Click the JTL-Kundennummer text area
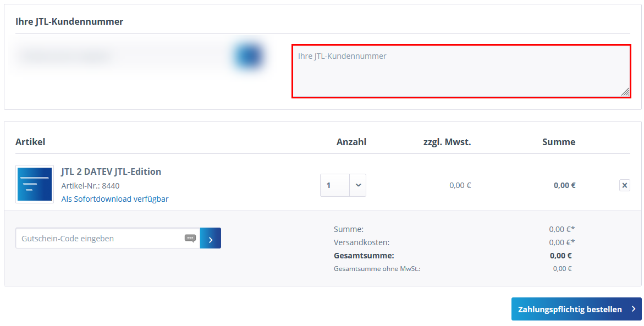 point(460,71)
